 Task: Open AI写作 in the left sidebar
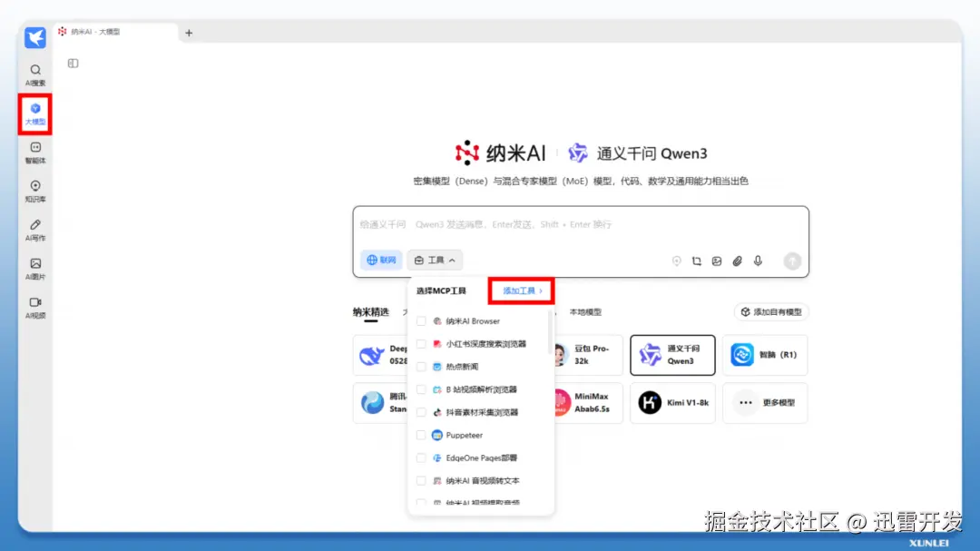pos(35,231)
